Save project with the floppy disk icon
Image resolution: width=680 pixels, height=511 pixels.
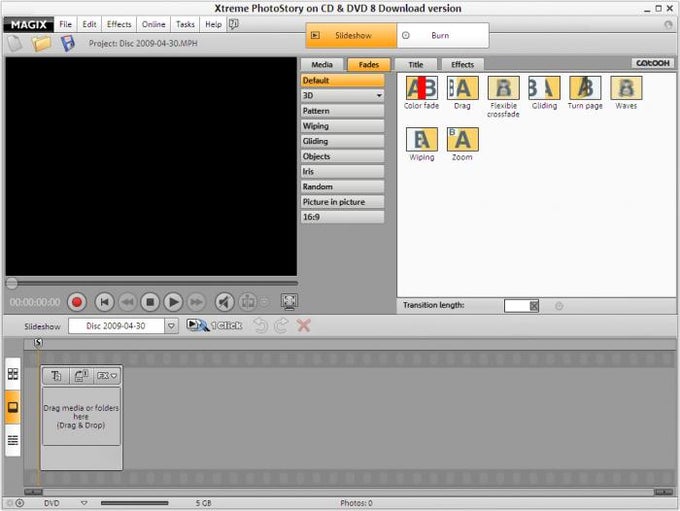(x=68, y=43)
